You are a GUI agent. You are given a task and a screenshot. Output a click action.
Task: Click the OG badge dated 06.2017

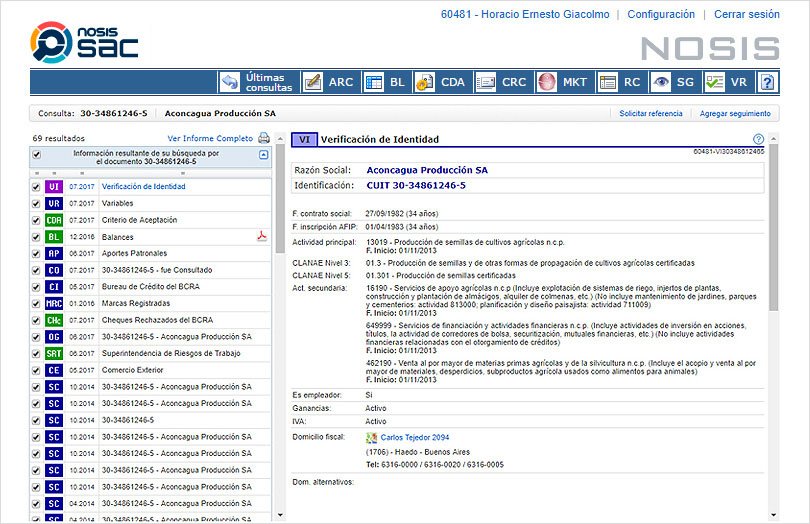point(54,337)
